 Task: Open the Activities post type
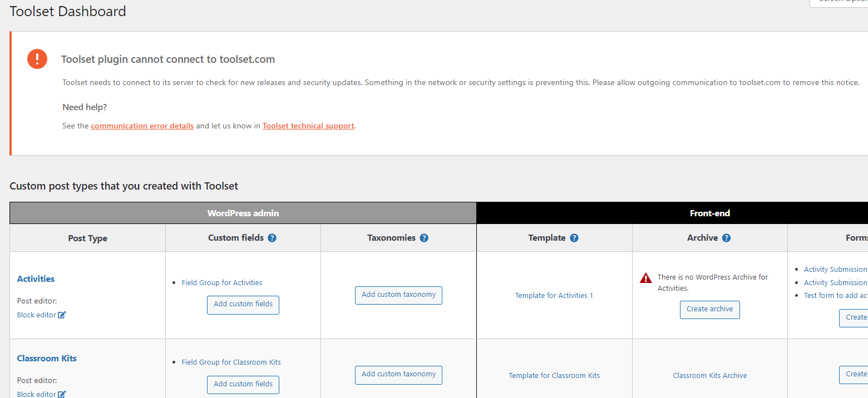[36, 279]
